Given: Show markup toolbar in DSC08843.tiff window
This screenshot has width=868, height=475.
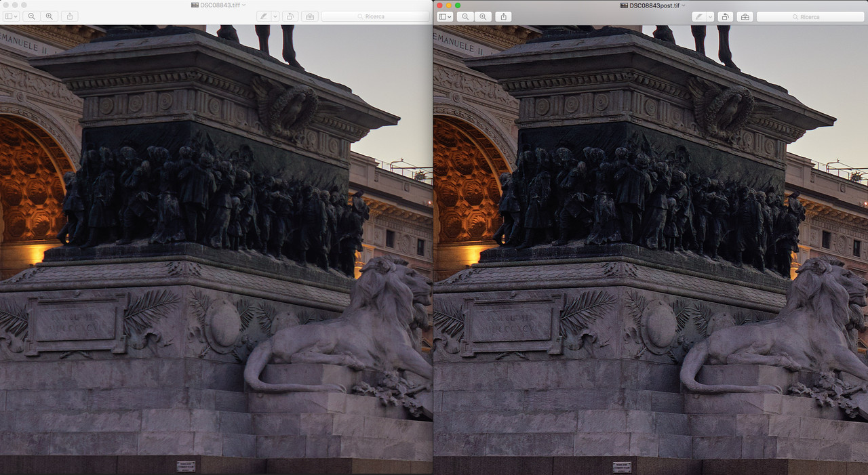Looking at the screenshot, I should coord(309,16).
